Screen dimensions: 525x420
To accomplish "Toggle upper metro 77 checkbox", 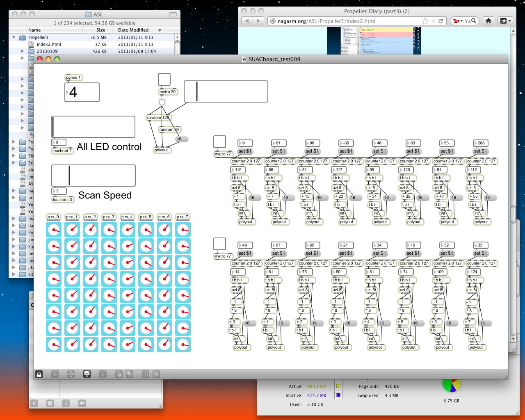I will pos(219,142).
